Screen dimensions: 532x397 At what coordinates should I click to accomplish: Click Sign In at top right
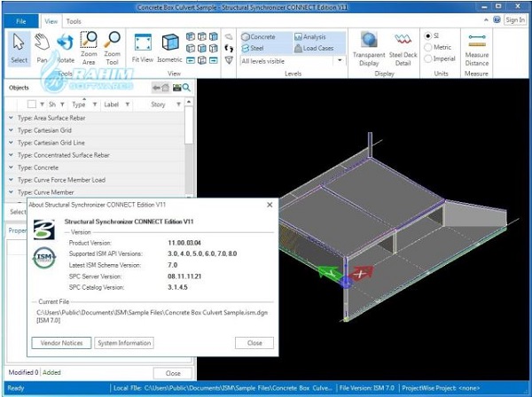(x=515, y=20)
